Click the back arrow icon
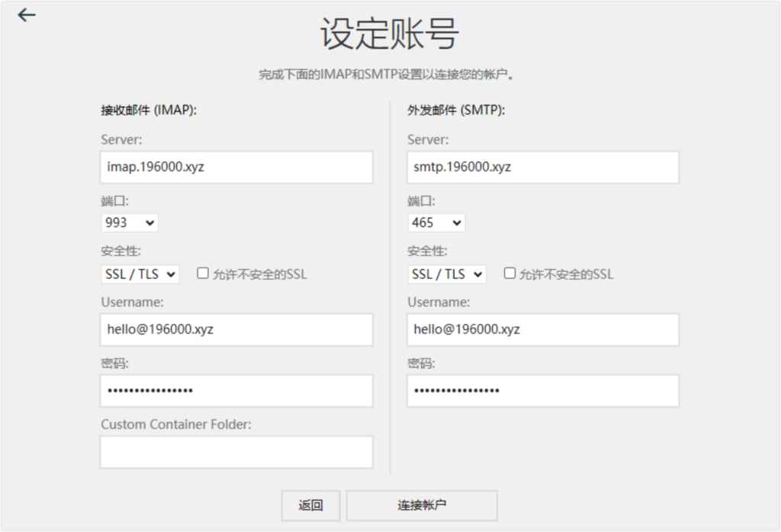This screenshot has height=532, width=781. [x=27, y=15]
